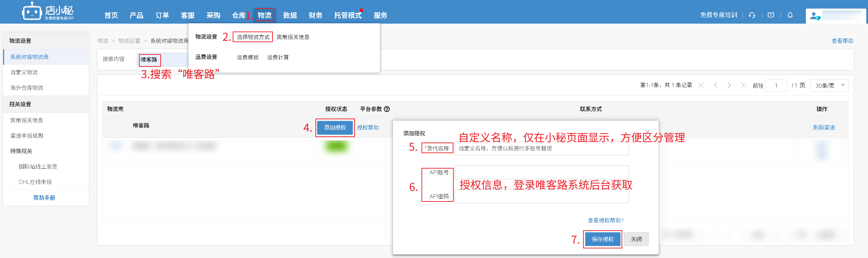Select 自定义物流 in the sidebar

pos(24,72)
